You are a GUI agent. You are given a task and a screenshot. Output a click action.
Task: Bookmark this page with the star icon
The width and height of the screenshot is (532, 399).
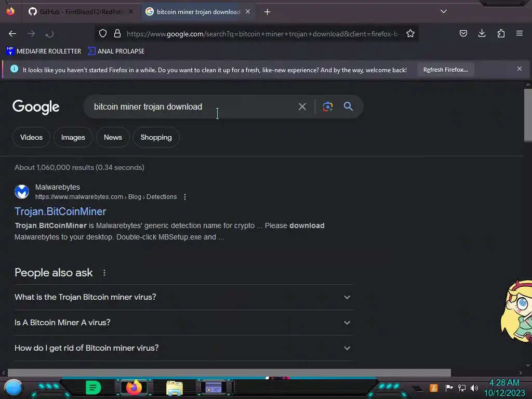410,33
